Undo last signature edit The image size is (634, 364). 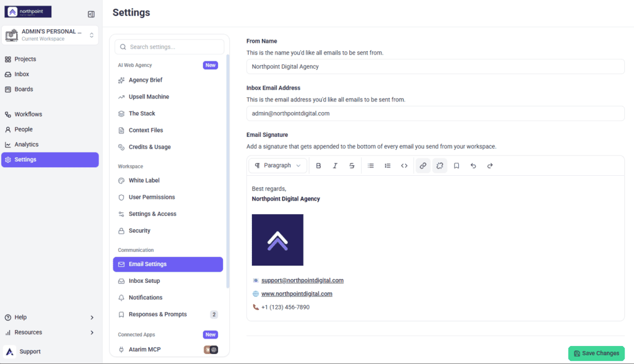point(473,166)
